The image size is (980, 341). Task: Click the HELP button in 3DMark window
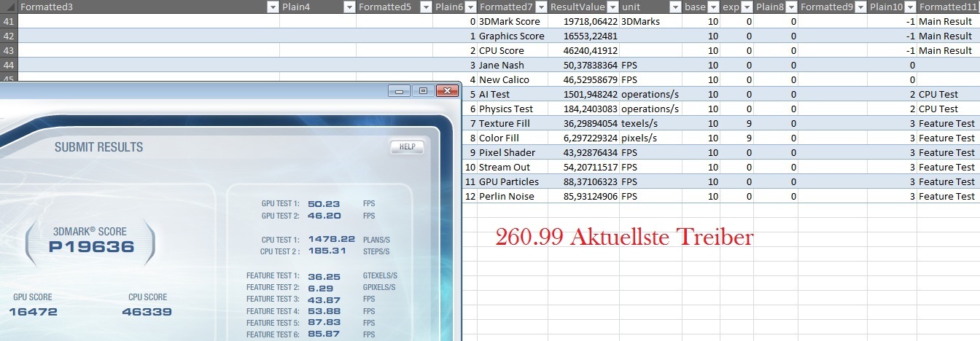point(407,146)
